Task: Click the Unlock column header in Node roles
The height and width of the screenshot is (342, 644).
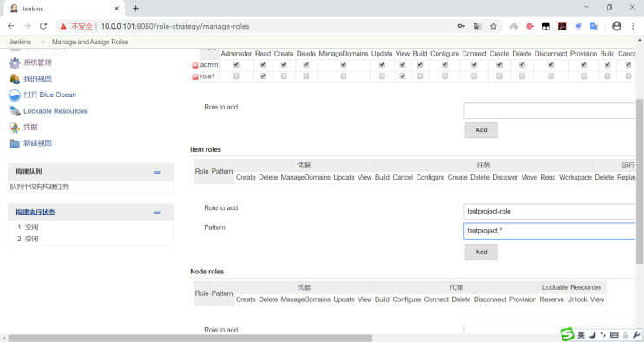Action: click(577, 299)
